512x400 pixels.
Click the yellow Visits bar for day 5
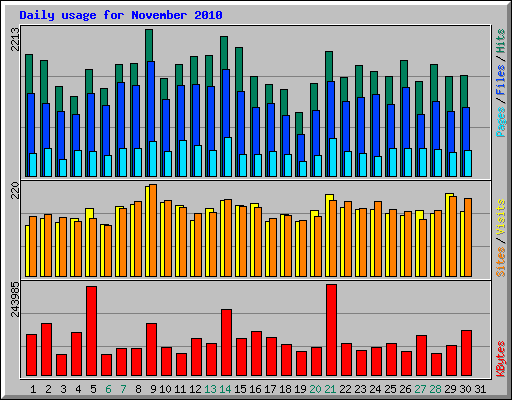(88, 242)
